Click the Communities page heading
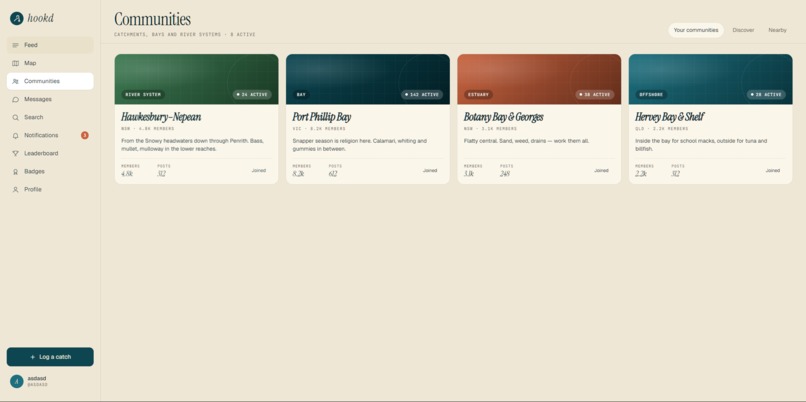This screenshot has height=402, width=806. pyautogui.click(x=152, y=19)
